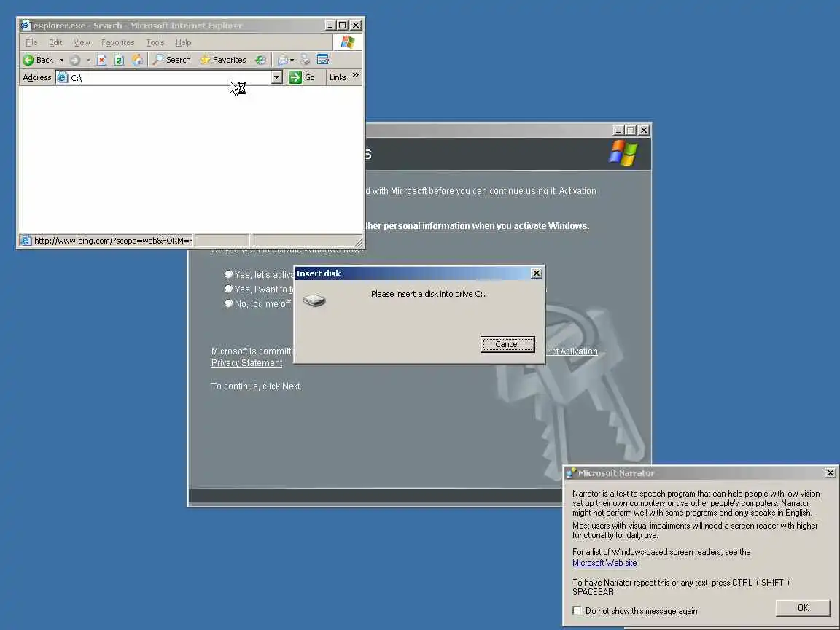The image size is (840, 630).
Task: Open the Back history dropdown arrow
Action: pos(61,60)
